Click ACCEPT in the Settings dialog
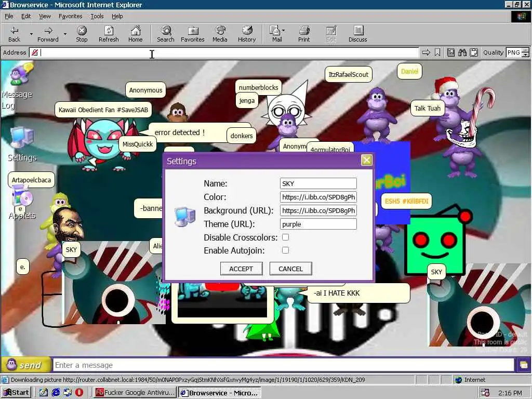Screen dimensions: 532x399 pos(241,269)
